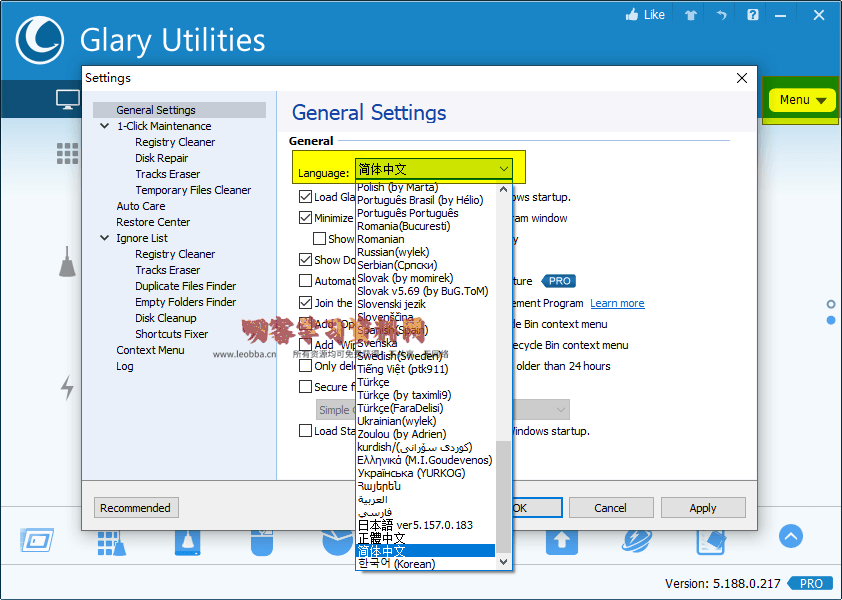The image size is (842, 600).
Task: Click the globe browser icon in bottom dock
Action: click(636, 540)
